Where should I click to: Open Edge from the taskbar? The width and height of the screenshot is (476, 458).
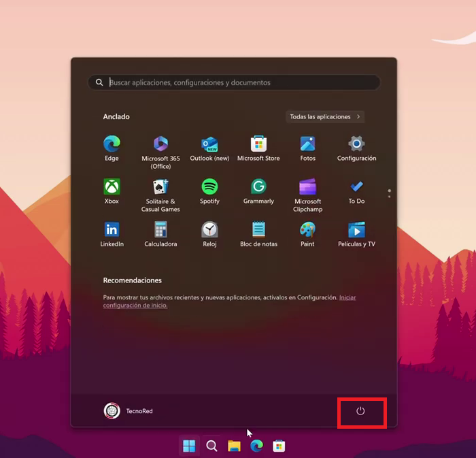[256, 446]
